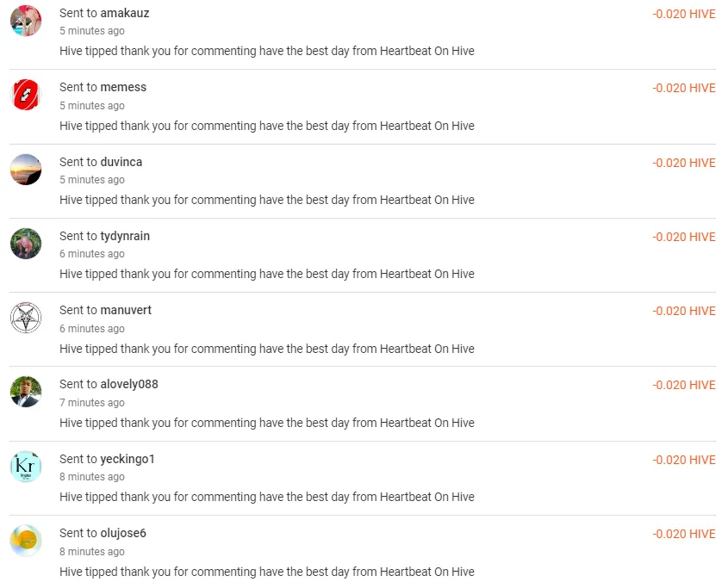Screen dimensions: 722x588
Task: Open olujose6 username link
Action: 123,533
